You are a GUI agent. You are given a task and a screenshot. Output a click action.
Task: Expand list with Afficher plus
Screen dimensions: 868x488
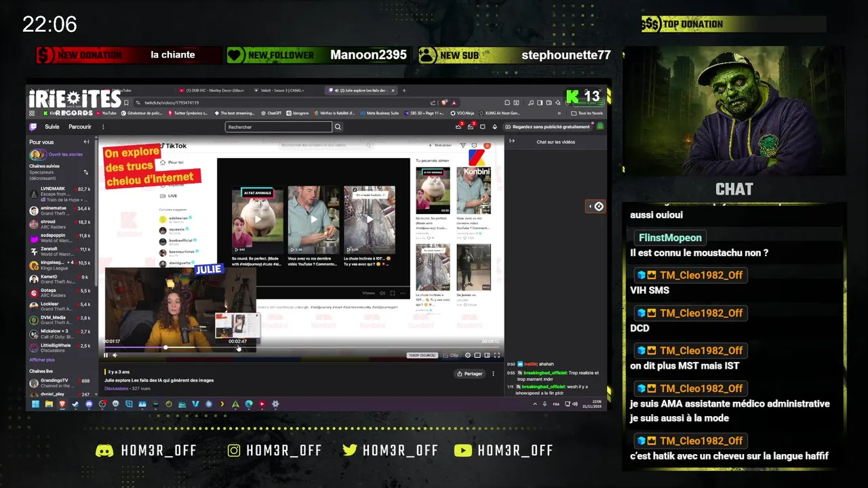[x=42, y=360]
